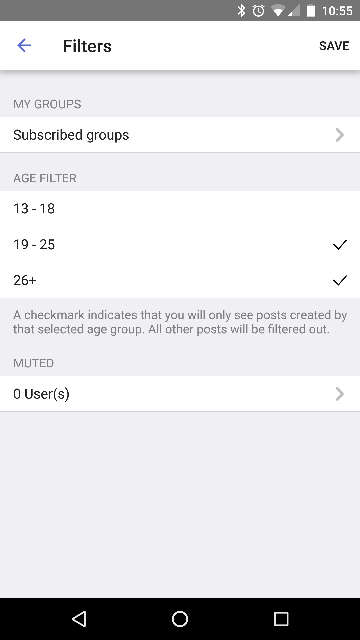This screenshot has width=360, height=640.
Task: Tap the battery status icon
Action: [x=311, y=11]
